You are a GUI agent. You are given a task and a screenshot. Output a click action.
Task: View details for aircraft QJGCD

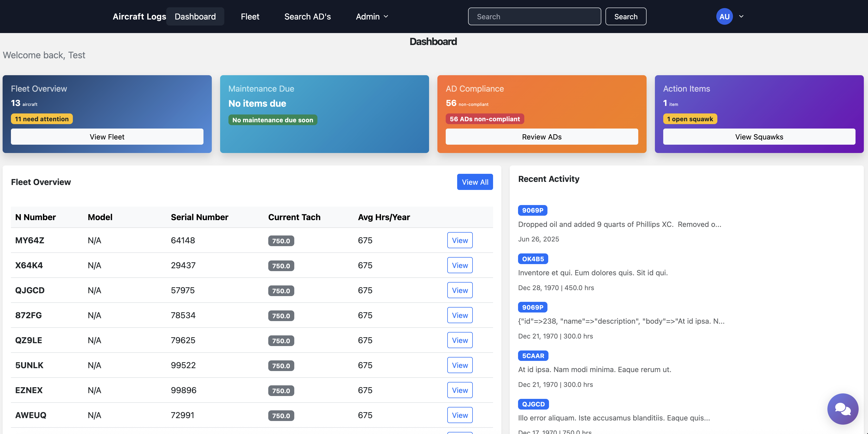pos(459,290)
